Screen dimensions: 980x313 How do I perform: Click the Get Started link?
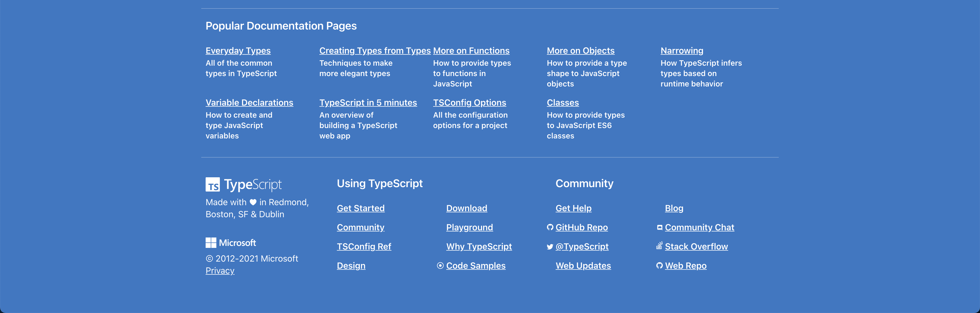[x=360, y=208]
